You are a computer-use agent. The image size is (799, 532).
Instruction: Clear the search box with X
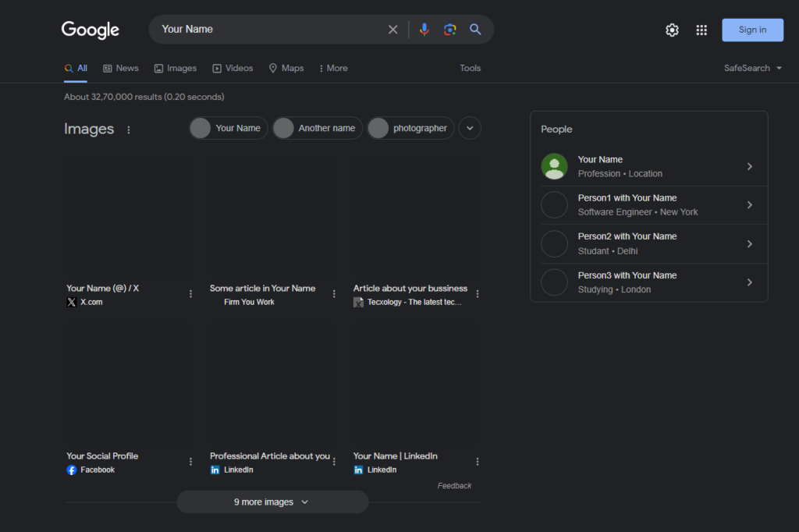pyautogui.click(x=393, y=30)
